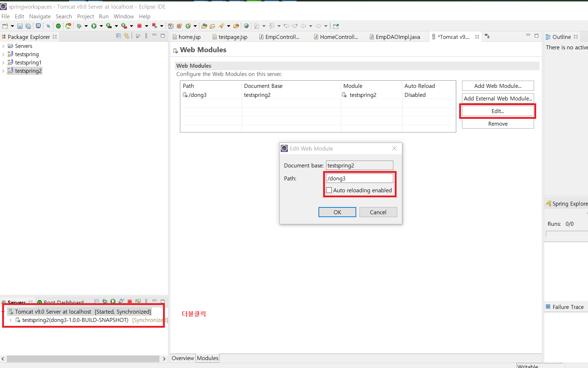The width and height of the screenshot is (588, 368).
Task: Close the Edit Web Module dialog with X
Action: click(x=394, y=148)
